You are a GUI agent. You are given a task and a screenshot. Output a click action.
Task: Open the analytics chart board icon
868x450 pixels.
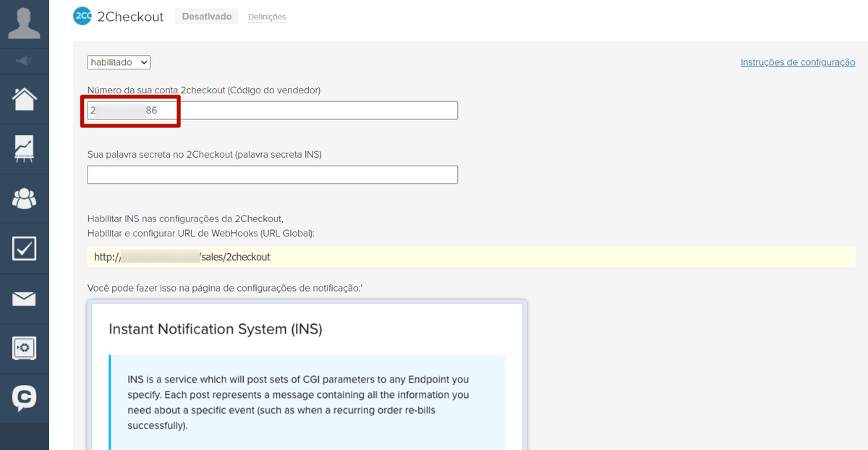click(x=24, y=149)
